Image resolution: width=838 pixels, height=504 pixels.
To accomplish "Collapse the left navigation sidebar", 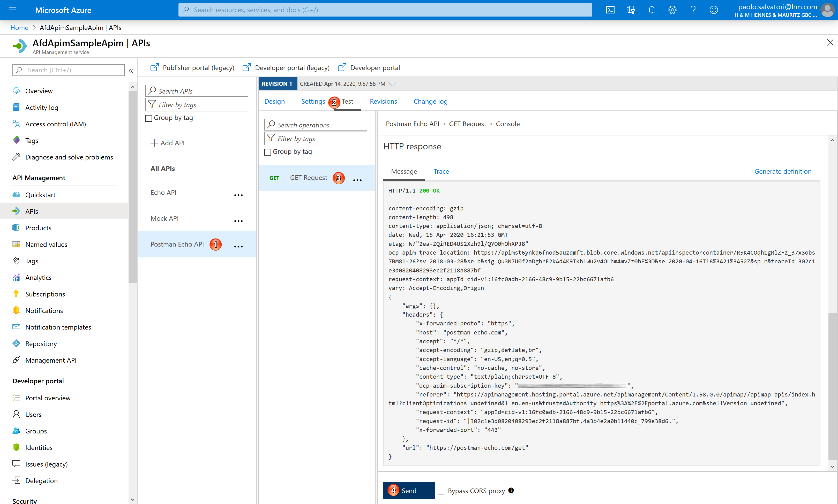I will click(131, 71).
